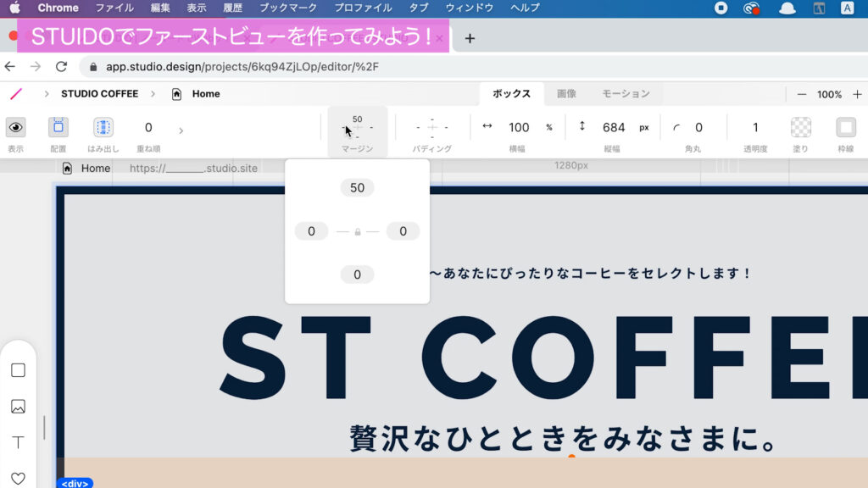Click the Home page icon in breadcrumb
This screenshot has height=488, width=868.
[x=176, y=94]
